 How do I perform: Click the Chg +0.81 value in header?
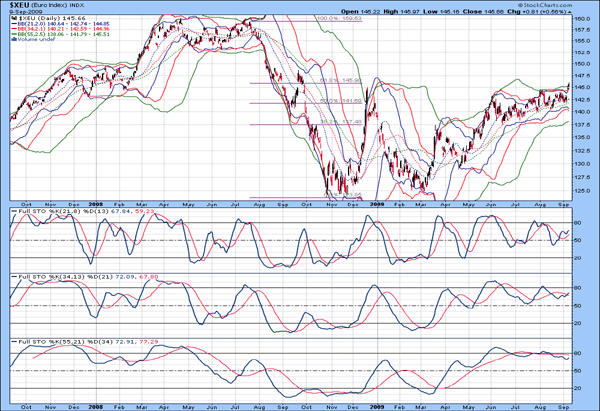(533, 12)
